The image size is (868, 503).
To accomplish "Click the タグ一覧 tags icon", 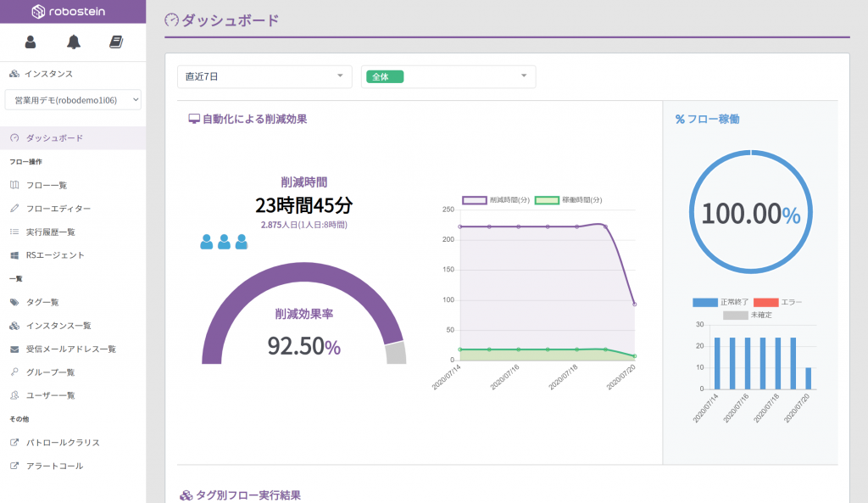I will (x=14, y=302).
